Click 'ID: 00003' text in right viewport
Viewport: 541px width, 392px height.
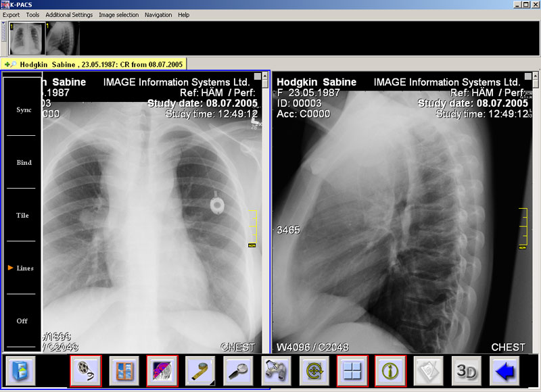click(x=299, y=103)
